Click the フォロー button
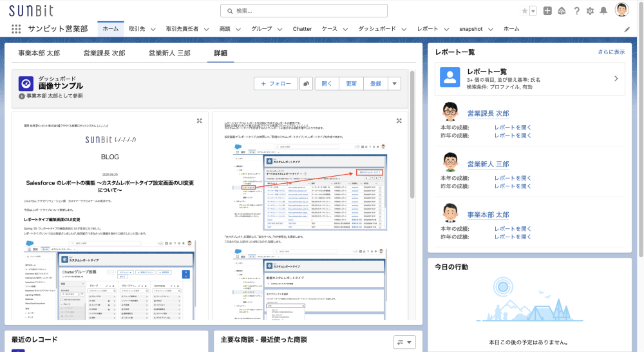The height and width of the screenshot is (352, 644). (x=276, y=83)
